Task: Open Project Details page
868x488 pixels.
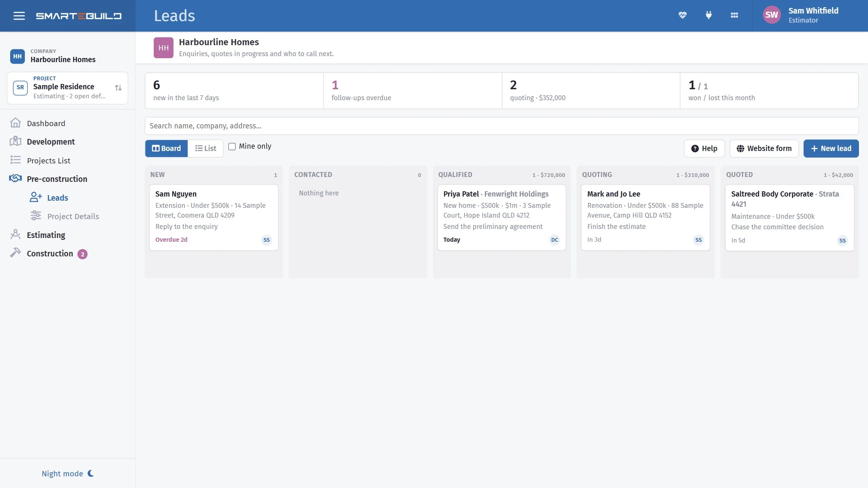Action: [x=73, y=216]
